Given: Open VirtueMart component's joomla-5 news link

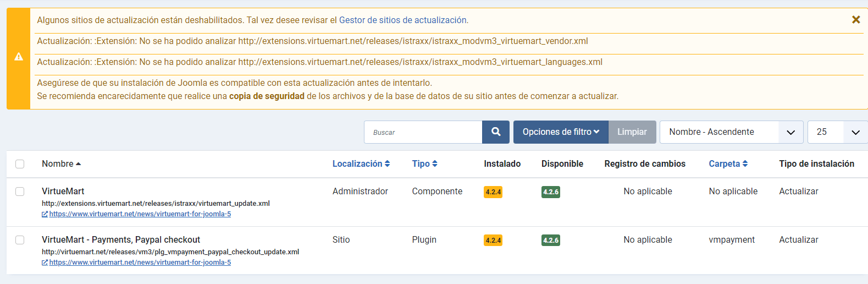Looking at the screenshot, I should (140, 214).
